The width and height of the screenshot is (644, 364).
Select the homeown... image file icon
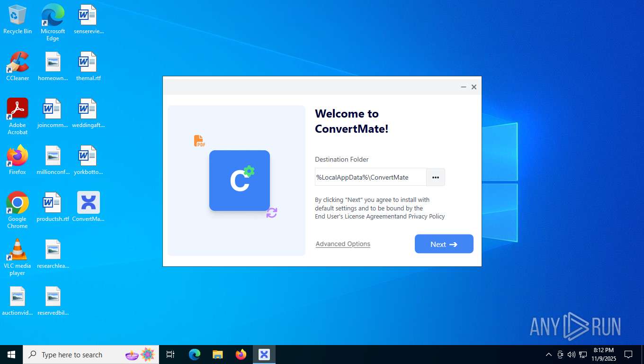pos(53,66)
